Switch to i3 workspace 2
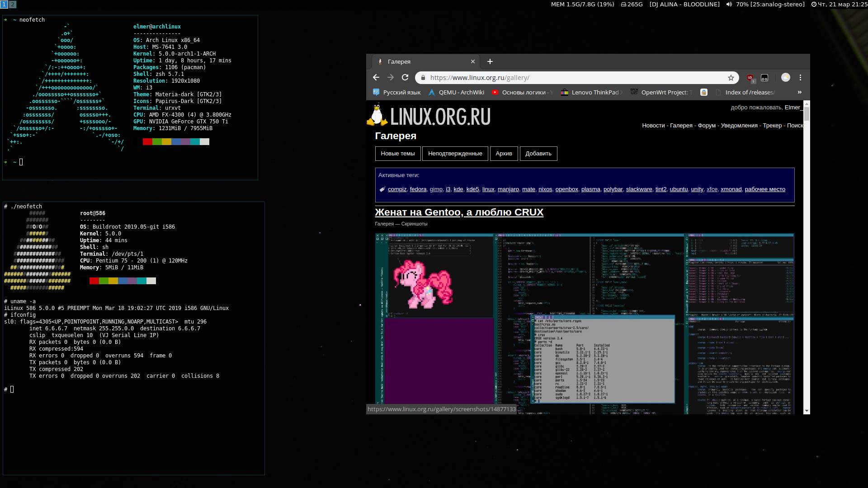The image size is (868, 488). pos(13,4)
